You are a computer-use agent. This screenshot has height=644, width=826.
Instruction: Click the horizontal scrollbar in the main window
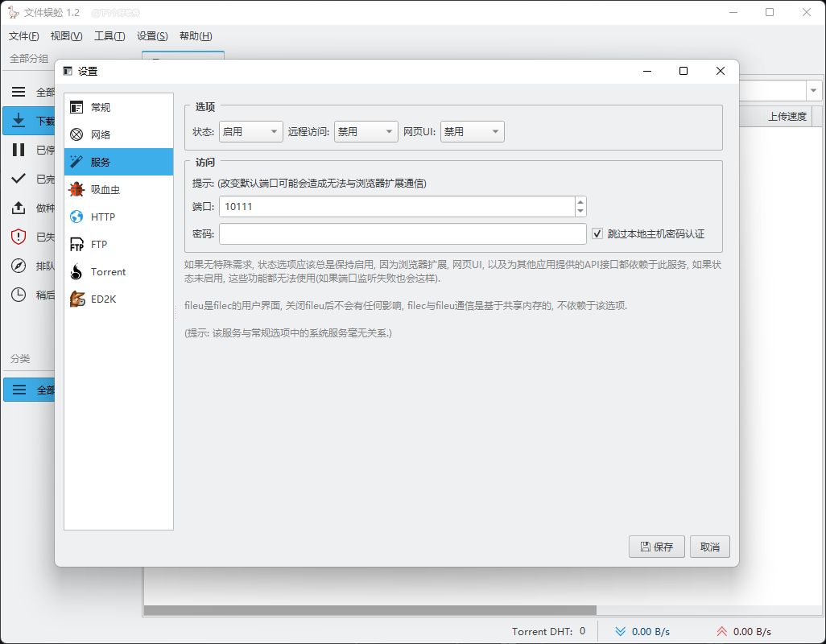click(x=370, y=609)
